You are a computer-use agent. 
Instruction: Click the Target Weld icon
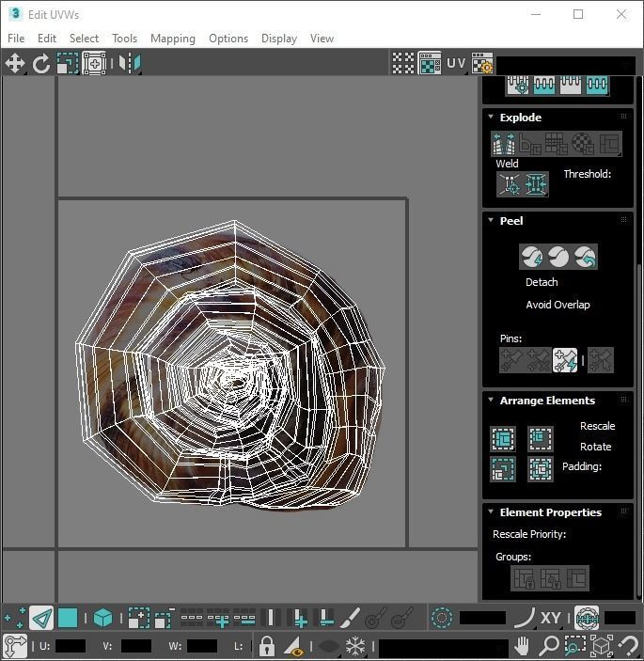pos(510,184)
